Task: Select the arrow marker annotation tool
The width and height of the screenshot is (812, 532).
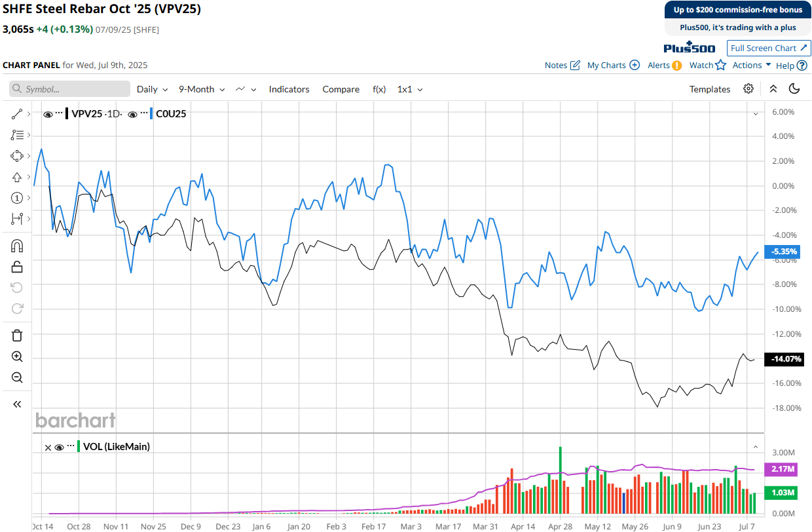Action: pyautogui.click(x=17, y=177)
